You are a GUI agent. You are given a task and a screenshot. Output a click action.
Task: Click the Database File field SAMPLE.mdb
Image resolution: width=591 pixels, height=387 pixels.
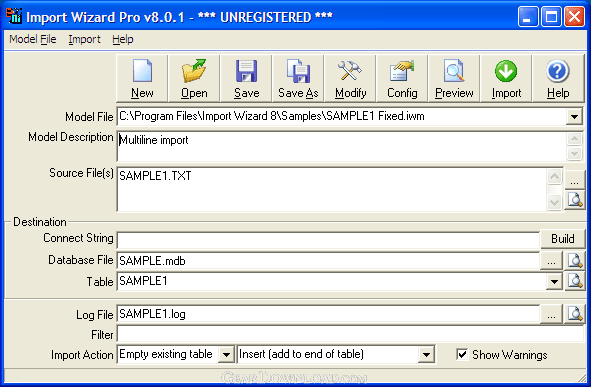328,261
